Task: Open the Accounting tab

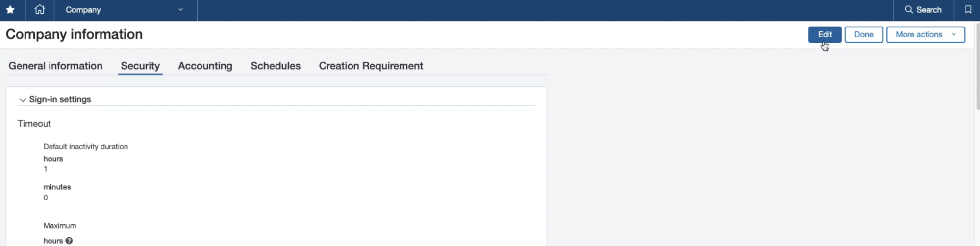Action: click(x=205, y=66)
